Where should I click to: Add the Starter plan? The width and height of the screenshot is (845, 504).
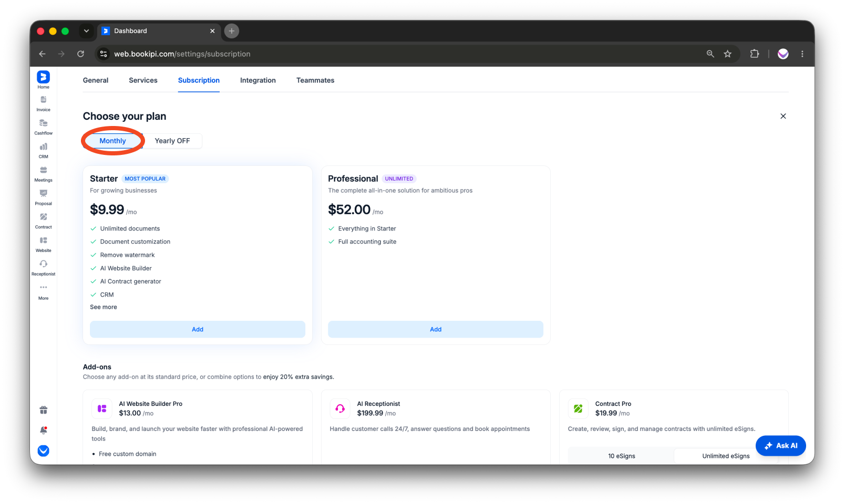click(198, 329)
